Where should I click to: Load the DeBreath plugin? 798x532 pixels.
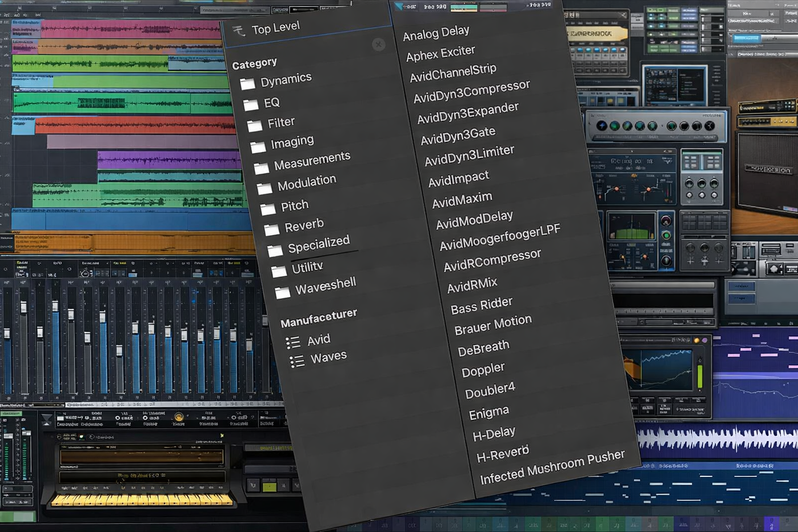click(x=484, y=348)
